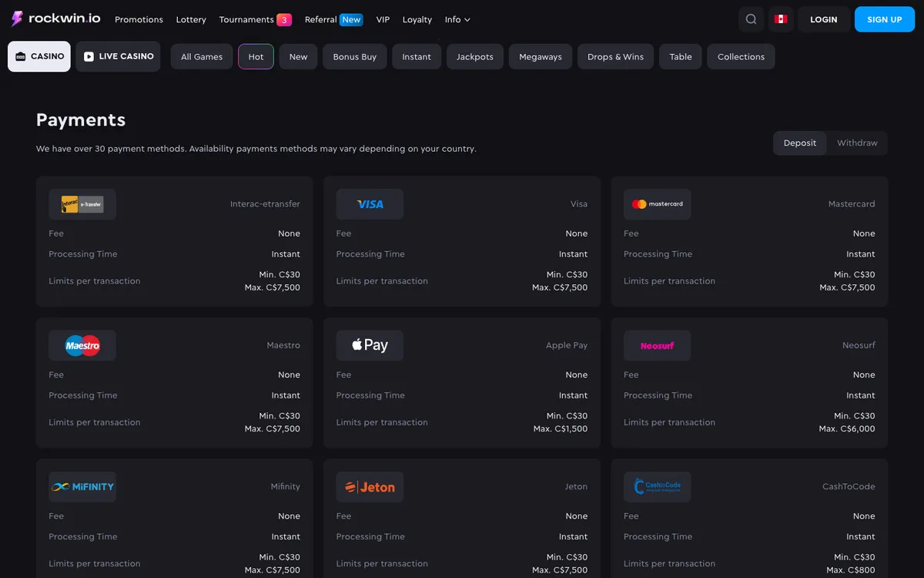Click the CashToCode logo

[x=657, y=487]
